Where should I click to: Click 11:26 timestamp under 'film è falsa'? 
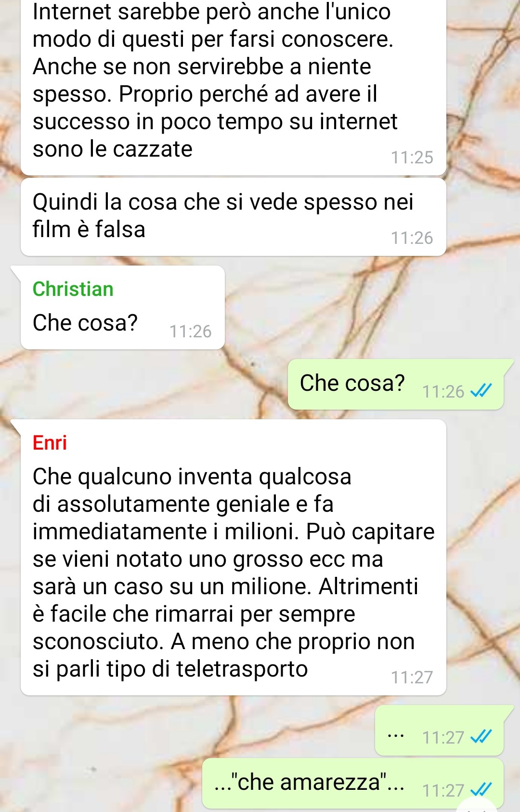tap(412, 238)
